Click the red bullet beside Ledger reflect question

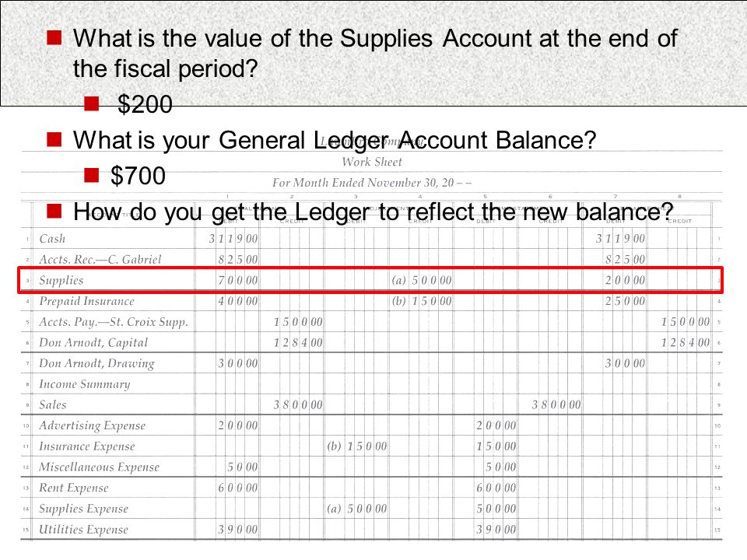point(54,211)
